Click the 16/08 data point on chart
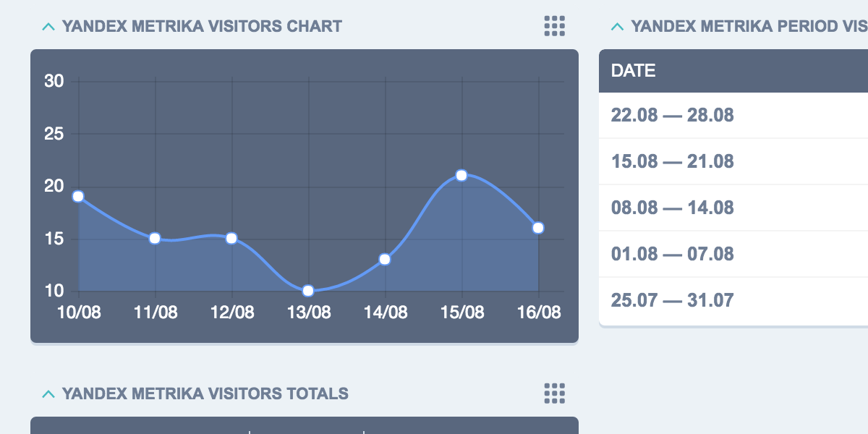Screen dimensions: 868x434 [x=538, y=228]
